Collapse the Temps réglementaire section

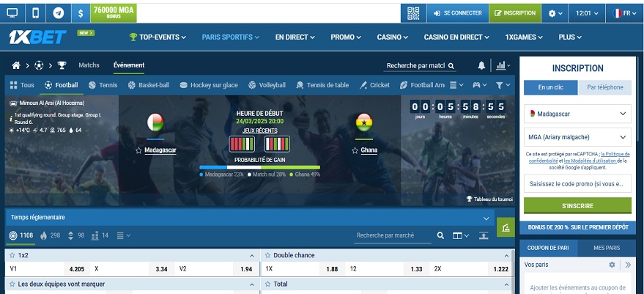tap(486, 218)
